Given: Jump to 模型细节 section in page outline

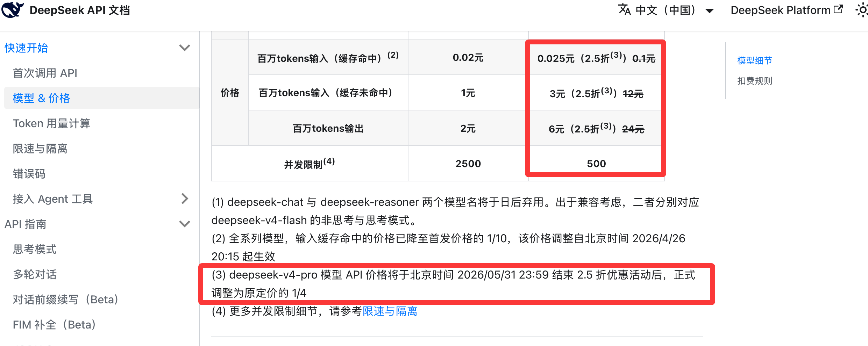Looking at the screenshot, I should coord(755,60).
